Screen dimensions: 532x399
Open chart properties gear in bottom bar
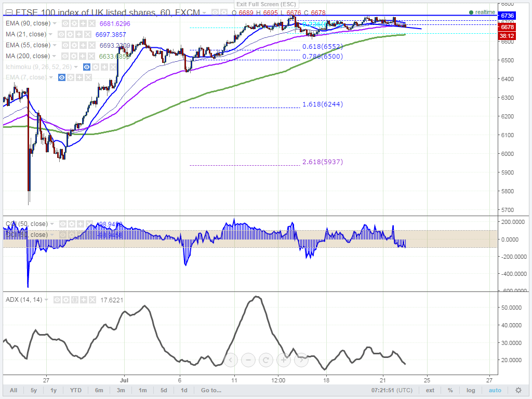coord(518,390)
